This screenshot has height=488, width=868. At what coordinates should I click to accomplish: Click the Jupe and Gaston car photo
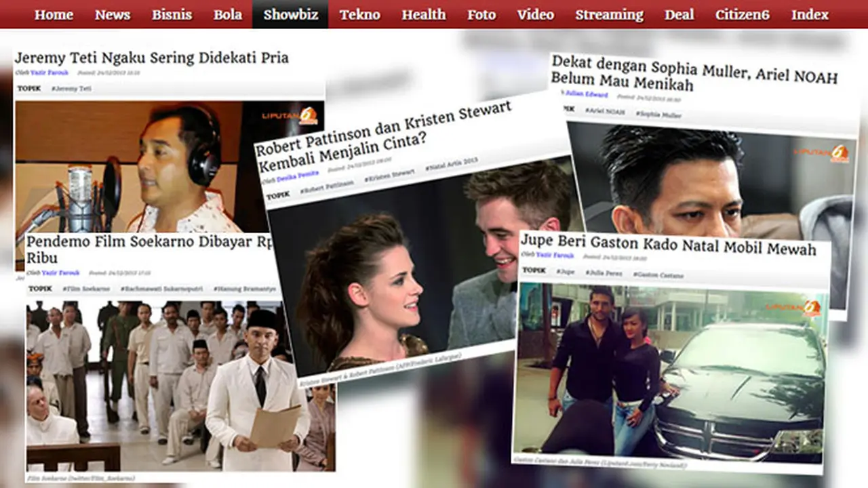tap(670, 372)
